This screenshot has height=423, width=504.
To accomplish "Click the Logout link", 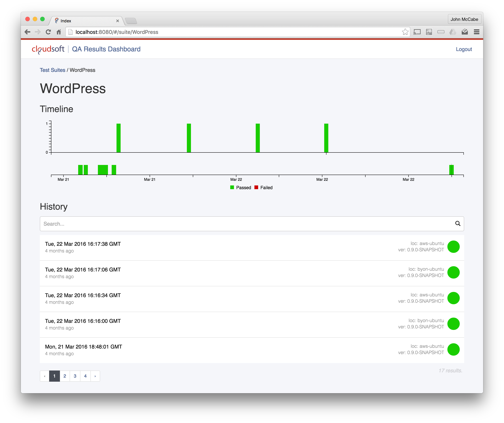I will 464,49.
